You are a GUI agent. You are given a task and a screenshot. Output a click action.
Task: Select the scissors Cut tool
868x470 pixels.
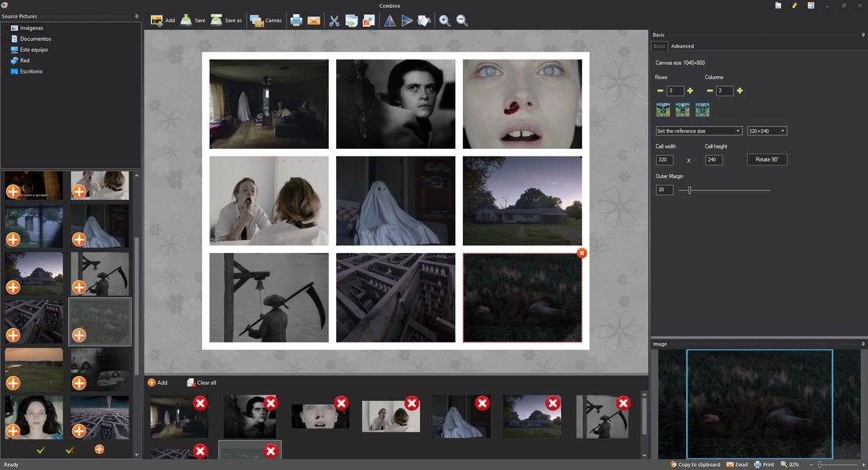[335, 20]
